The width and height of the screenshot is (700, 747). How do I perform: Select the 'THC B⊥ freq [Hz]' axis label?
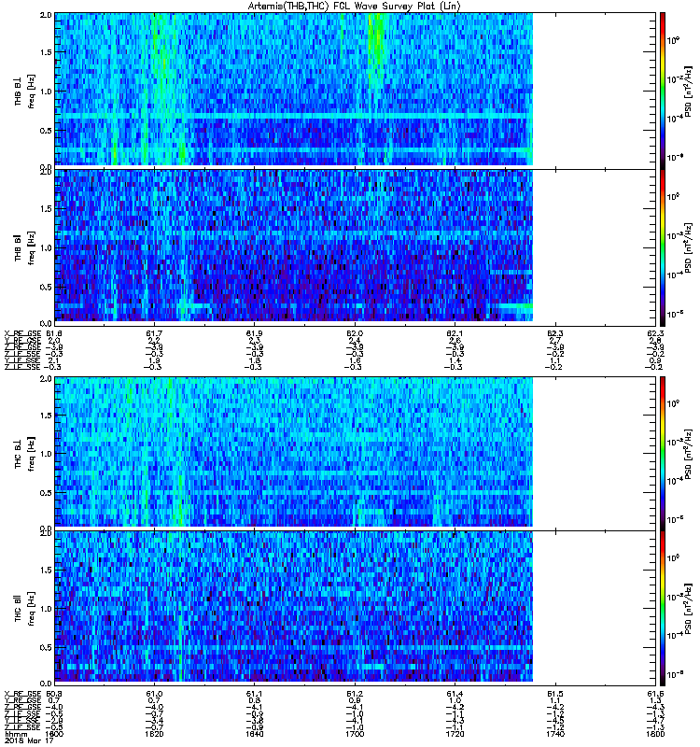[25, 454]
